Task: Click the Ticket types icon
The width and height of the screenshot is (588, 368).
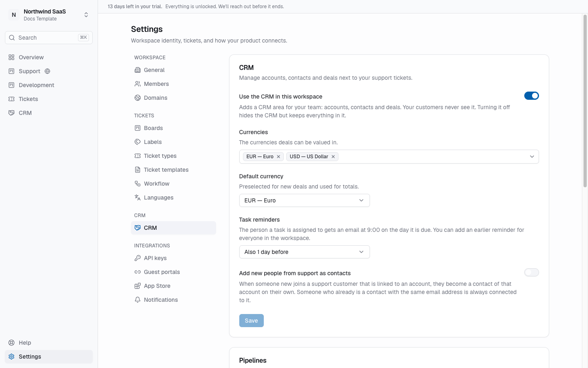Action: [138, 156]
